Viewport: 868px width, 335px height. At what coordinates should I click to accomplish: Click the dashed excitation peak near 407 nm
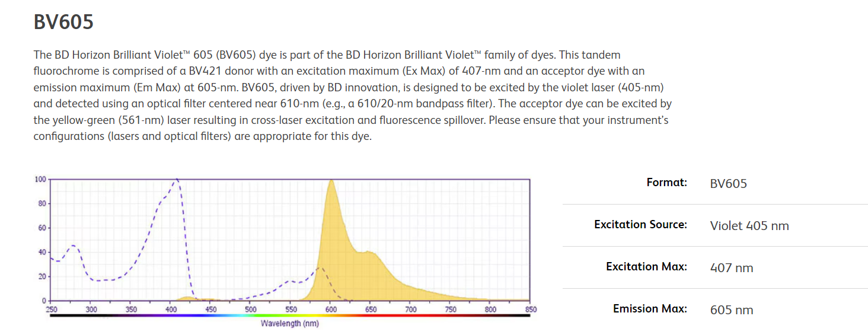[x=176, y=180]
